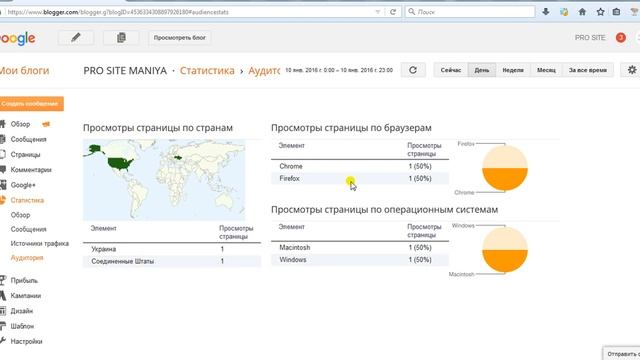
Task: Select the День time range
Action: (x=482, y=70)
